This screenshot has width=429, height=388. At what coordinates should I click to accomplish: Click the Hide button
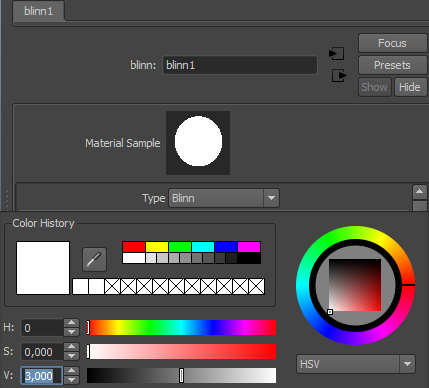[x=410, y=87]
